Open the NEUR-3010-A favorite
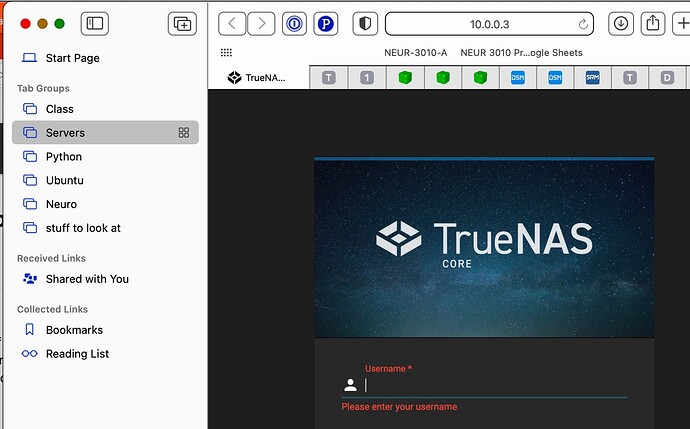Image resolution: width=690 pixels, height=429 pixels. (415, 53)
